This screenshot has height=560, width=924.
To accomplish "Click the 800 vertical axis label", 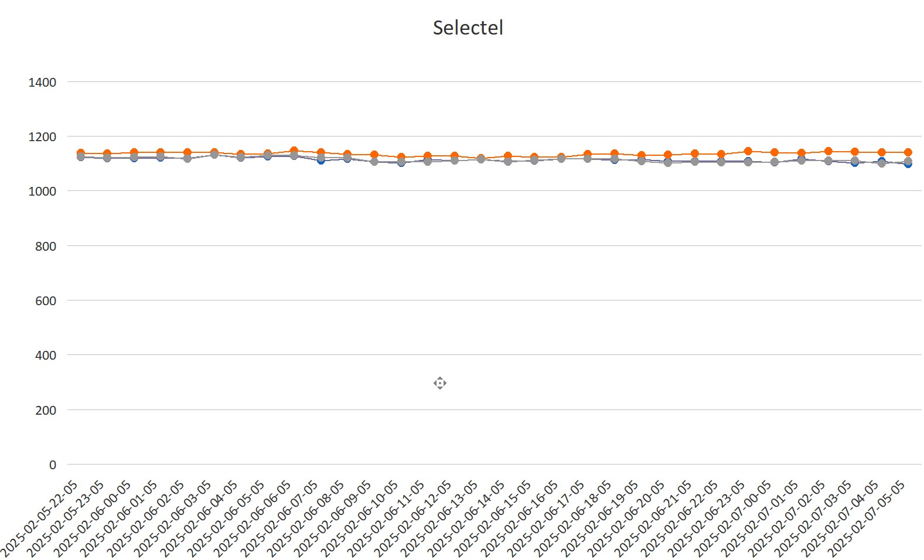I will pyautogui.click(x=46, y=247).
